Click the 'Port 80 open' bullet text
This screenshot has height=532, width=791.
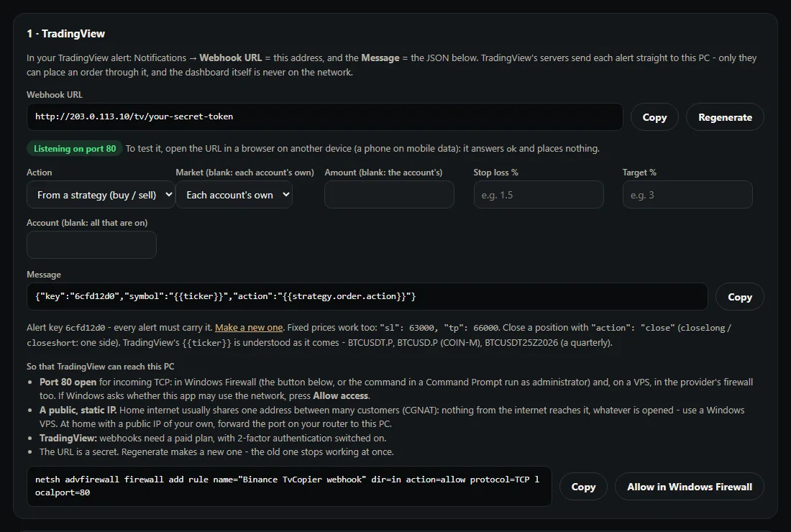point(68,382)
